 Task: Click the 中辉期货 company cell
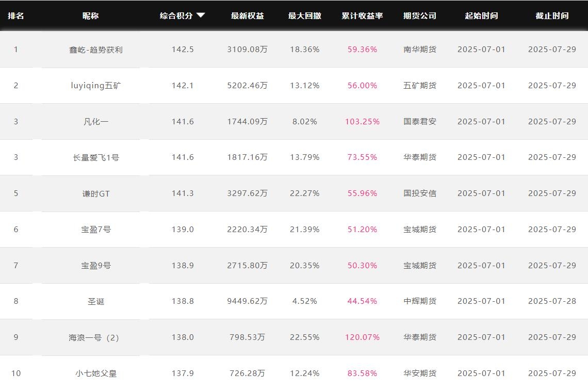[419, 301]
